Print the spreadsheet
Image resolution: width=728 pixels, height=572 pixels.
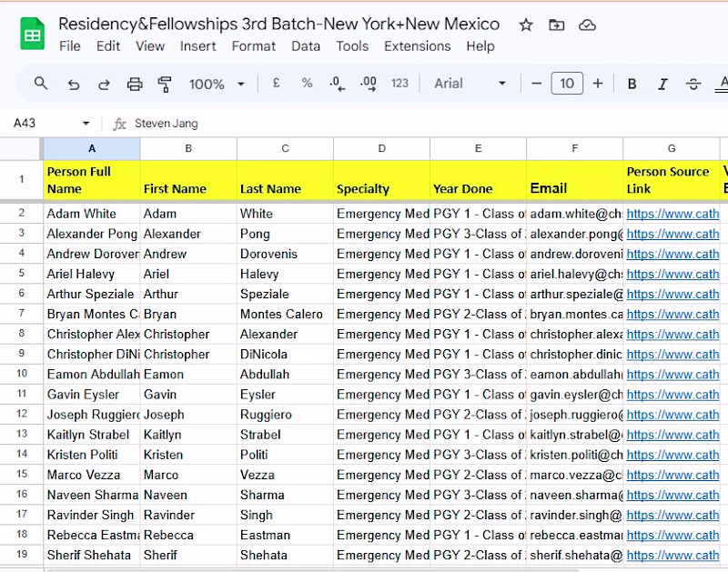[135, 84]
